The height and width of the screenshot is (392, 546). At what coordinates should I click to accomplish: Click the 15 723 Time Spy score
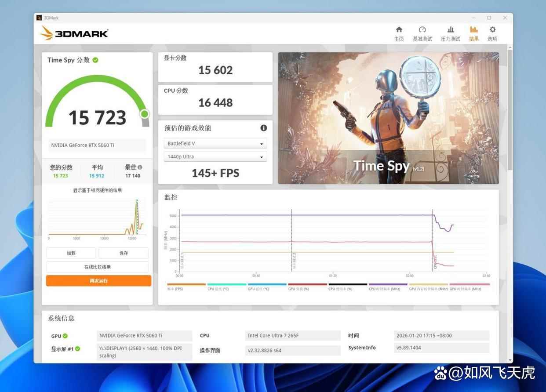point(97,118)
